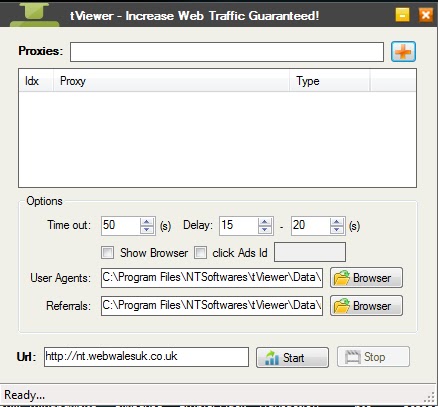Increase the Time out value
Viewport: 438px width, 407px height.
[x=147, y=222]
